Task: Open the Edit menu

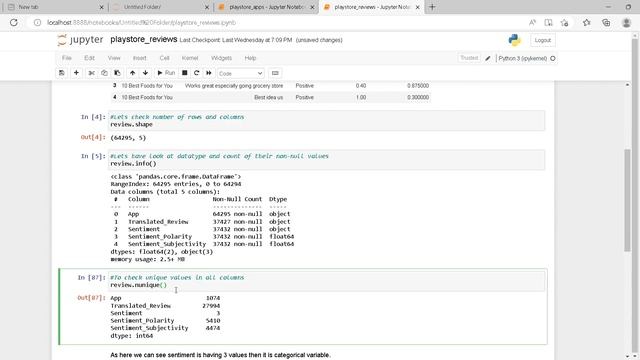Action: 89,58
